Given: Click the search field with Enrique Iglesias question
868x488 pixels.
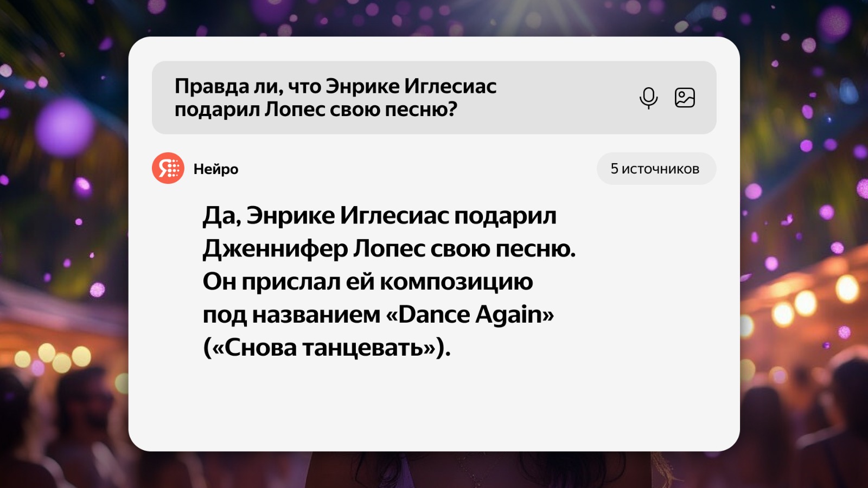Looking at the screenshot, I should [x=434, y=98].
